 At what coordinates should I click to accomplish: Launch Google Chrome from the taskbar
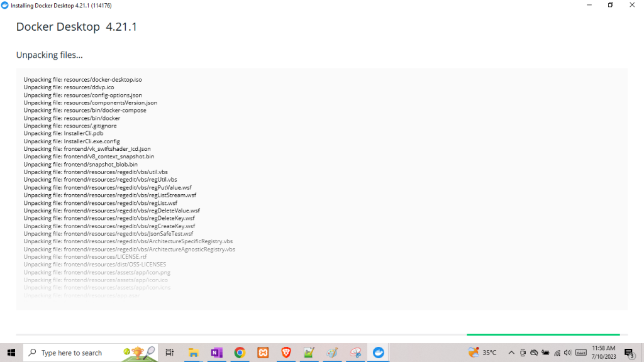(x=240, y=353)
